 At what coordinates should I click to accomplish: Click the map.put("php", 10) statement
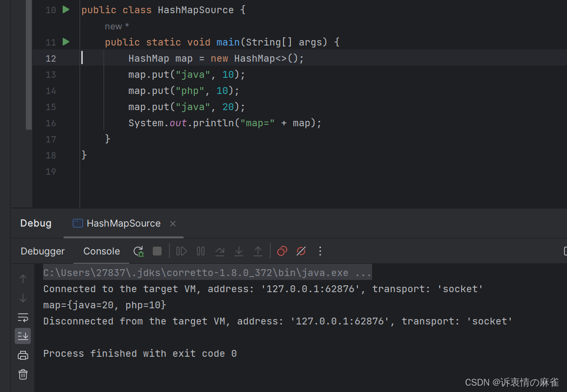click(x=184, y=91)
